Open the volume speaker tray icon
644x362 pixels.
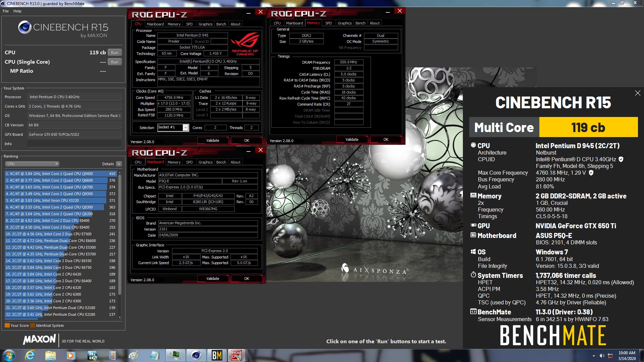(602, 356)
